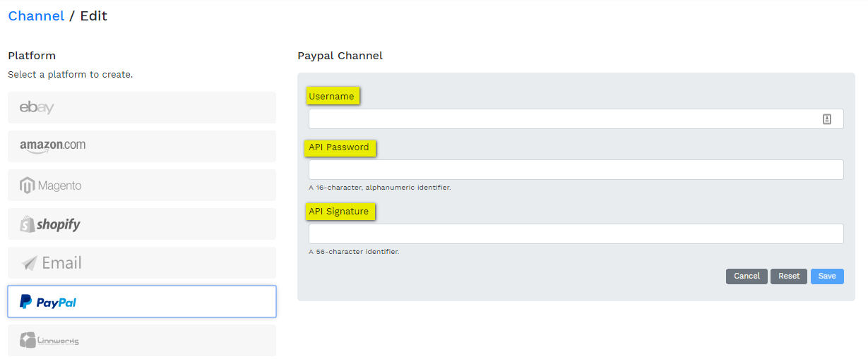Click the Paypal Channel heading
Image resolution: width=868 pixels, height=359 pixels.
pos(340,56)
